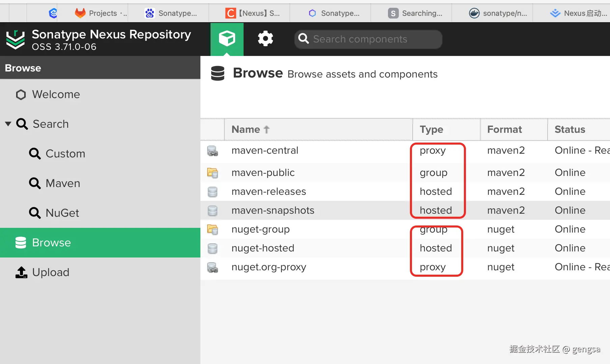Click the Custom search magnifier icon
Viewport: 610px width, 364px height.
point(35,154)
